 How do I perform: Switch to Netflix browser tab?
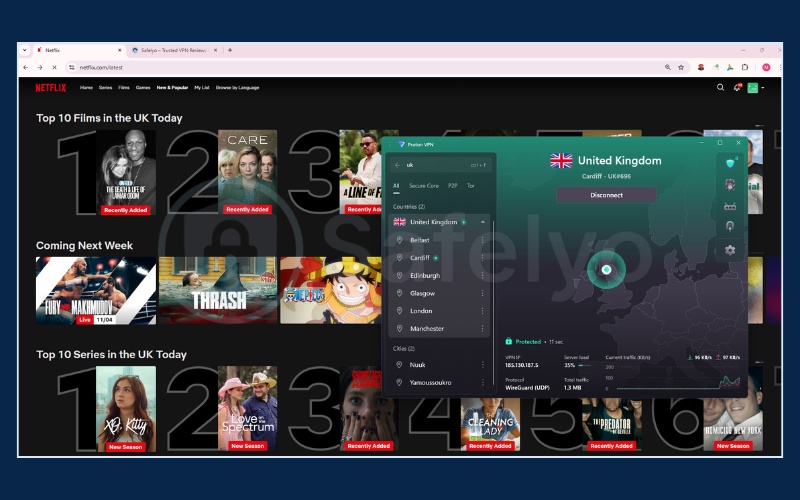point(79,50)
